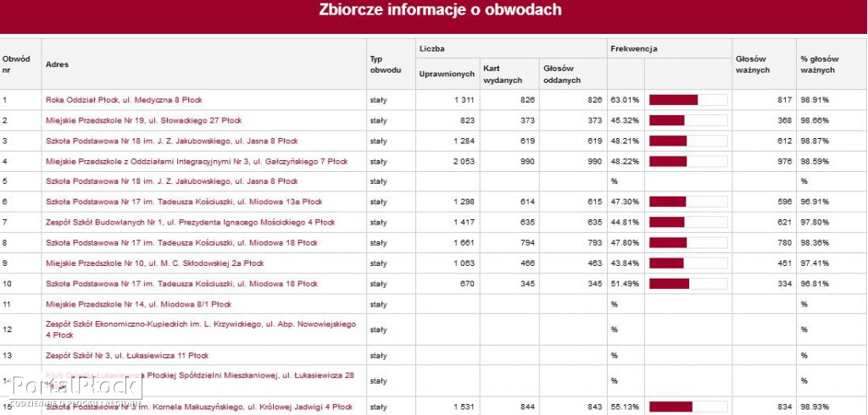Viewport: 868px width, 415px height.
Task: Click the votes cast value '463'
Action: click(x=595, y=263)
